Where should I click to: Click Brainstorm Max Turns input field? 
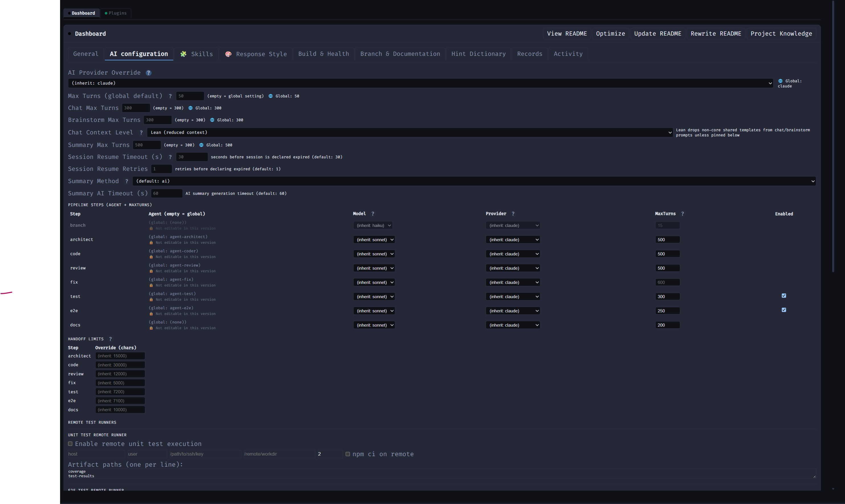157,120
